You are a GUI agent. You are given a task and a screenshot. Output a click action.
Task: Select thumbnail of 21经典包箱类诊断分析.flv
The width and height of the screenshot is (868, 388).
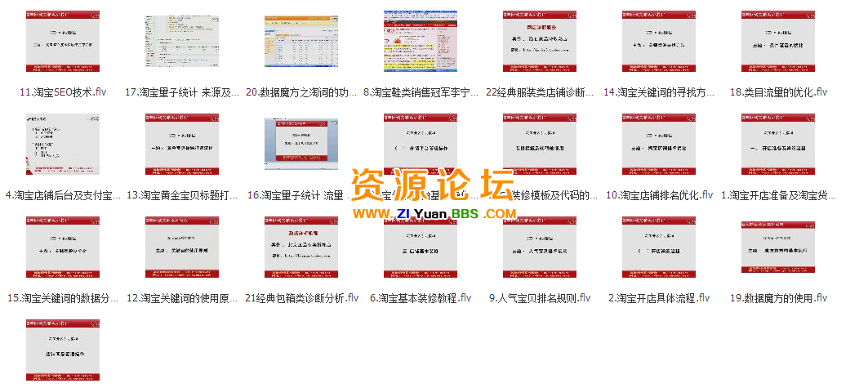(301, 247)
